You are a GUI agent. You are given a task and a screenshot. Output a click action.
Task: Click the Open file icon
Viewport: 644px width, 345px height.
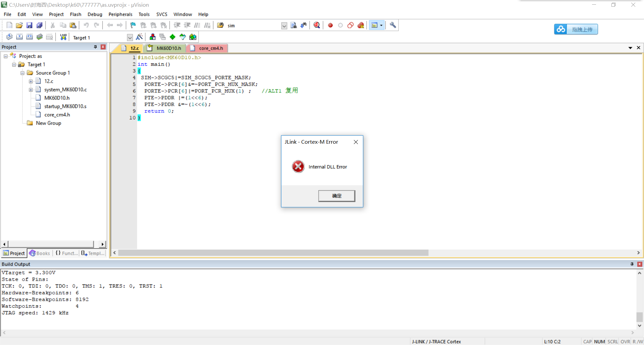pyautogui.click(x=19, y=25)
